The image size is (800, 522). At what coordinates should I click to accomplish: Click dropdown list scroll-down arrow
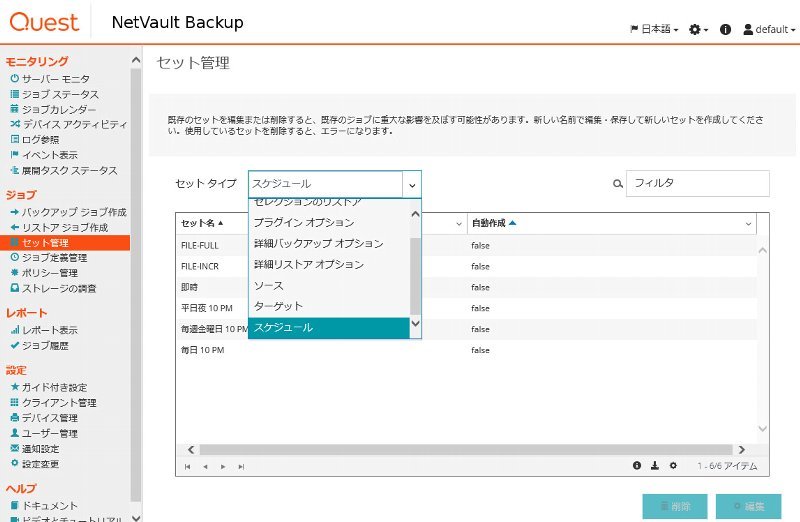(x=415, y=324)
